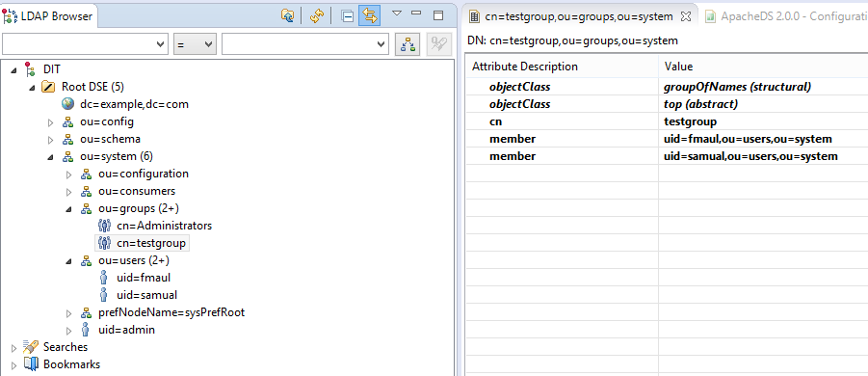Click the cn=Administrators group icon
The image size is (868, 376).
tap(104, 226)
